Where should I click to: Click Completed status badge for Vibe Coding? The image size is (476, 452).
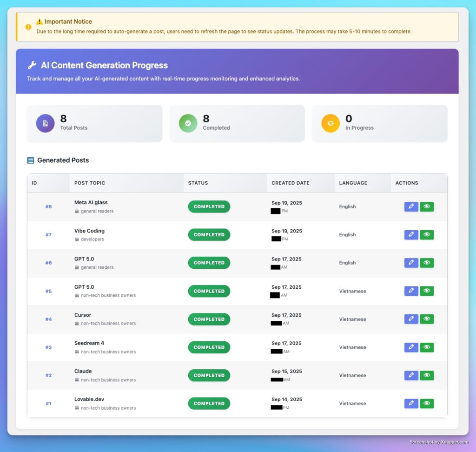[x=209, y=235]
